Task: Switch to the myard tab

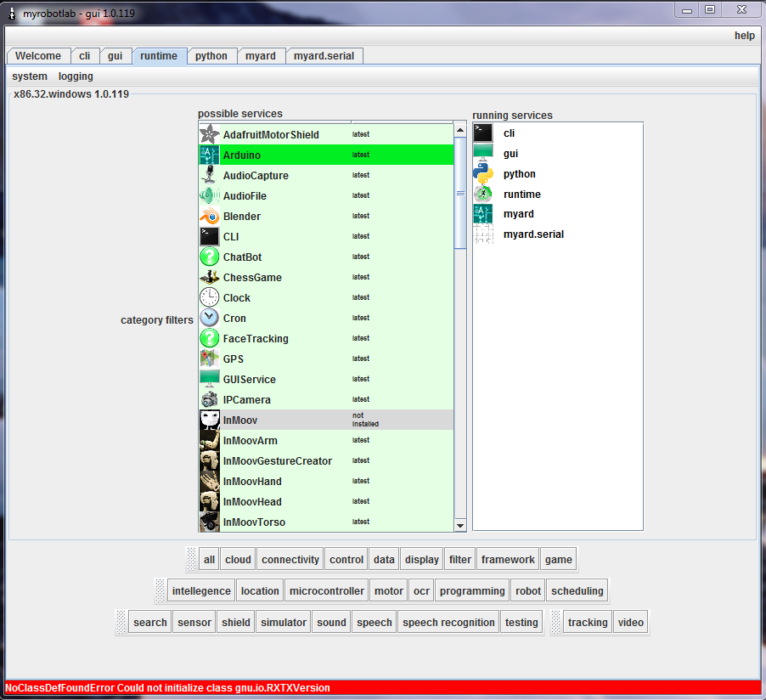Action: pos(261,56)
